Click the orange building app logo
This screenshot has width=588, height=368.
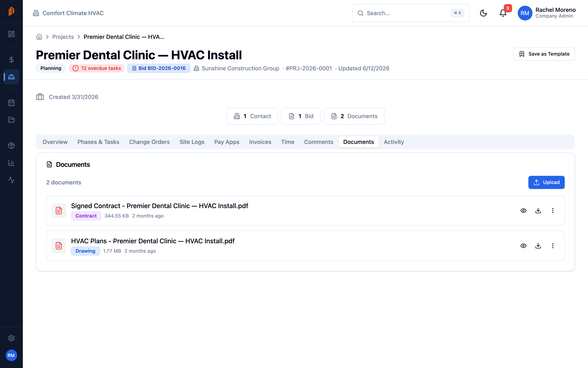(x=11, y=11)
